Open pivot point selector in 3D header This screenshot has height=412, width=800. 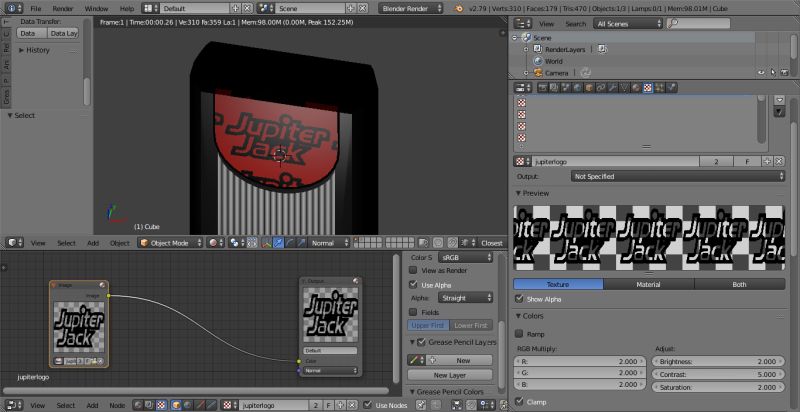237,243
